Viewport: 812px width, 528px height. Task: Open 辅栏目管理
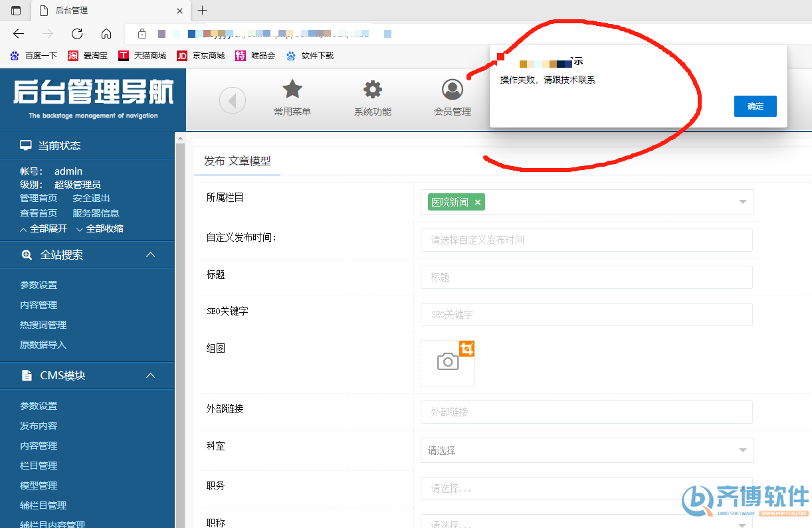(x=43, y=505)
